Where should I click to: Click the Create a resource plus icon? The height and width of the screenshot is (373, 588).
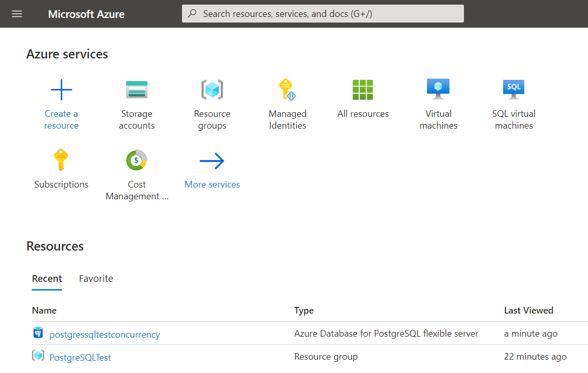61,90
